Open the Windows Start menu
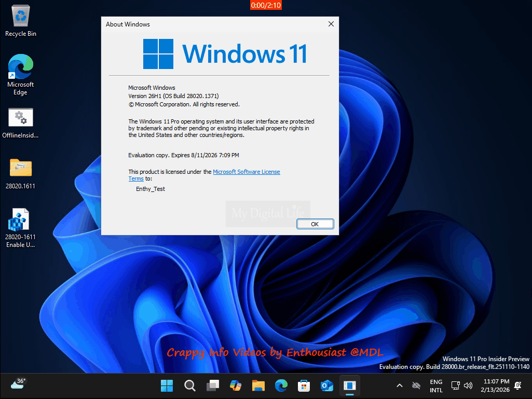 click(x=167, y=386)
